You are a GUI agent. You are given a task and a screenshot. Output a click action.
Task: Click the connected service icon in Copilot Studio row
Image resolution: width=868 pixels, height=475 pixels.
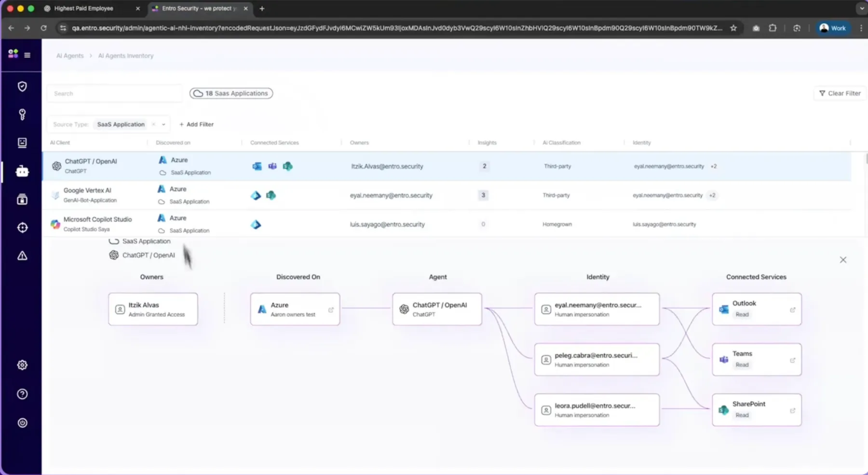tap(256, 224)
